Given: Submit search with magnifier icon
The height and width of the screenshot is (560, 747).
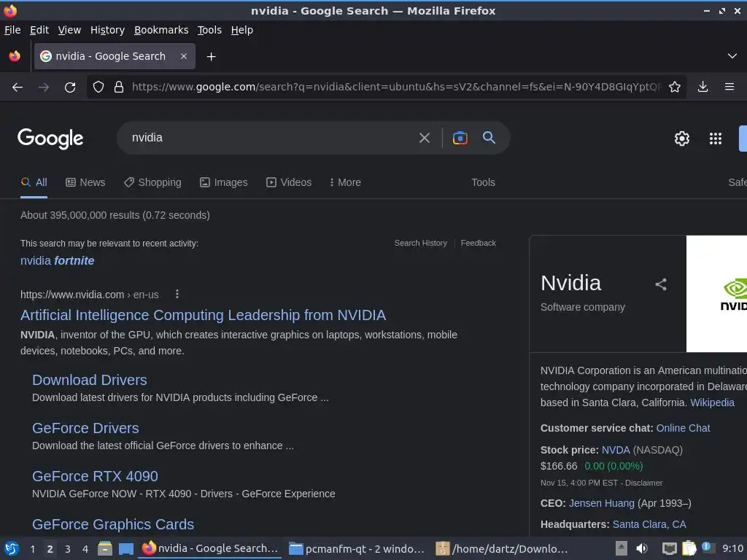Looking at the screenshot, I should pyautogui.click(x=489, y=138).
